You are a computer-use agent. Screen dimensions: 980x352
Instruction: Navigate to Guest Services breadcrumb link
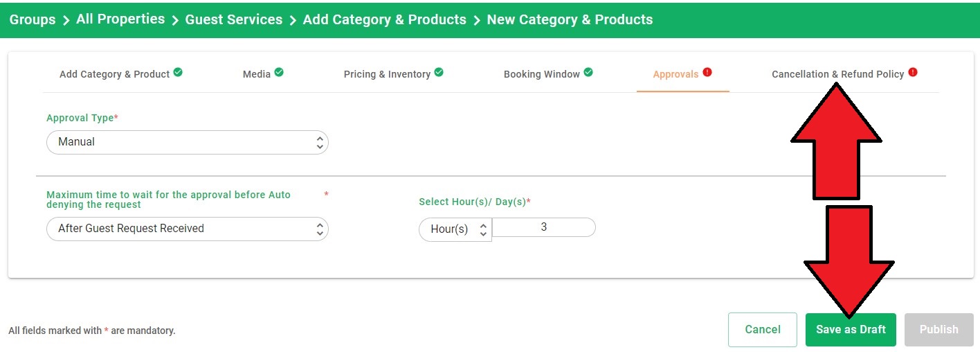[x=234, y=20]
